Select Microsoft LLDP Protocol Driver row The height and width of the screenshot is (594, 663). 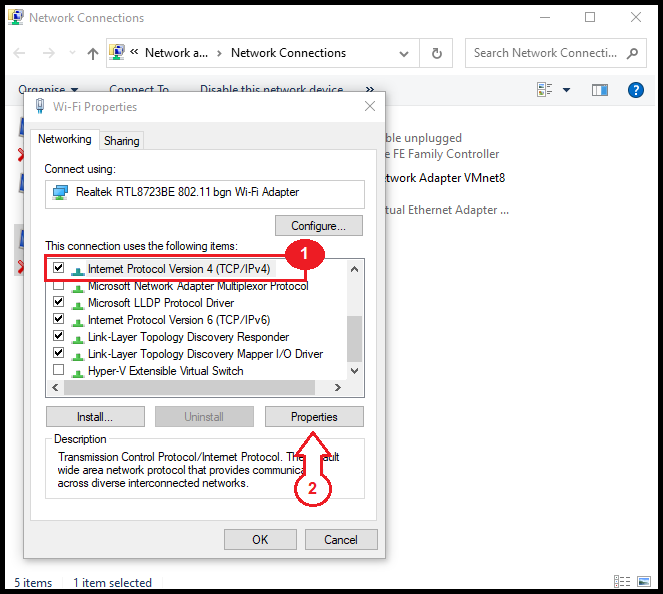click(x=161, y=303)
